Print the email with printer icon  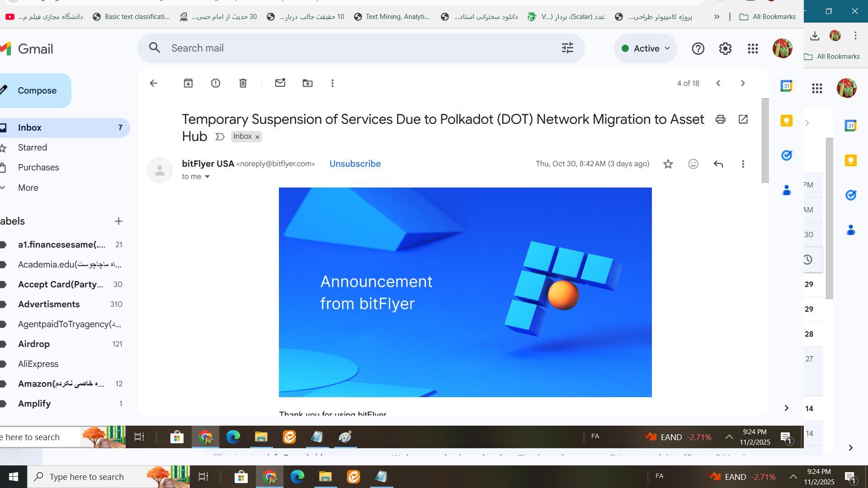720,119
